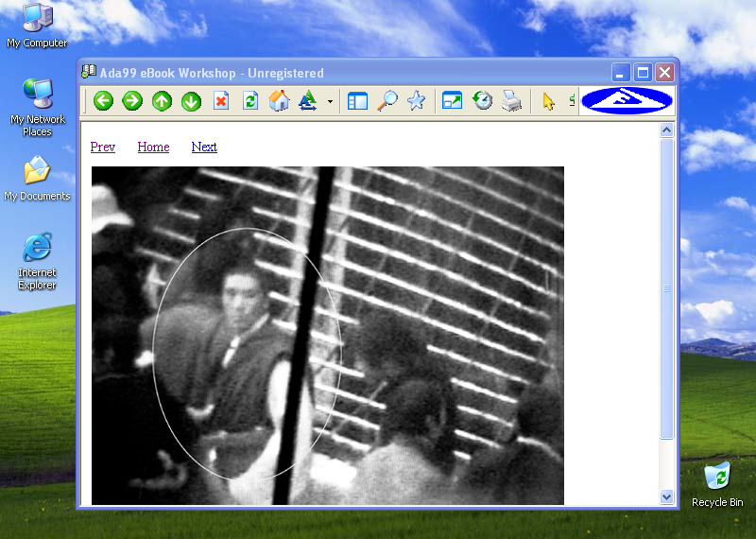Select the Recycle Bin desktop icon
Image resolution: width=756 pixels, height=539 pixels.
click(717, 484)
